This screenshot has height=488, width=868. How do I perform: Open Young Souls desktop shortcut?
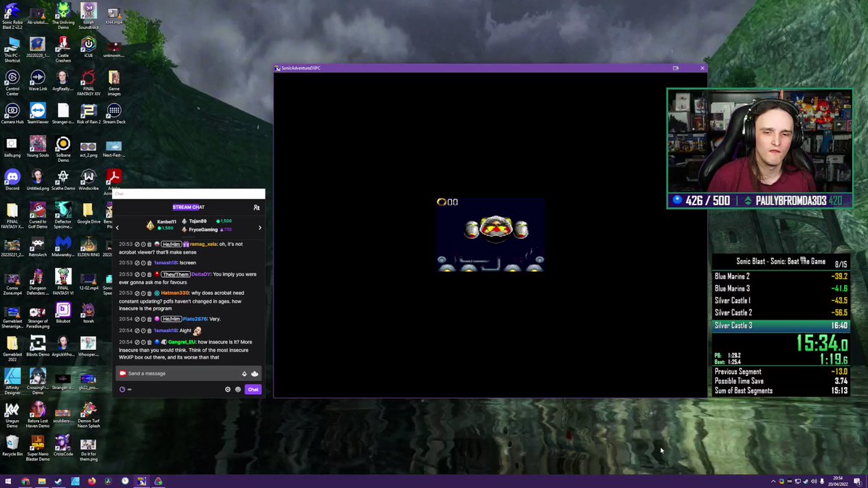point(38,147)
